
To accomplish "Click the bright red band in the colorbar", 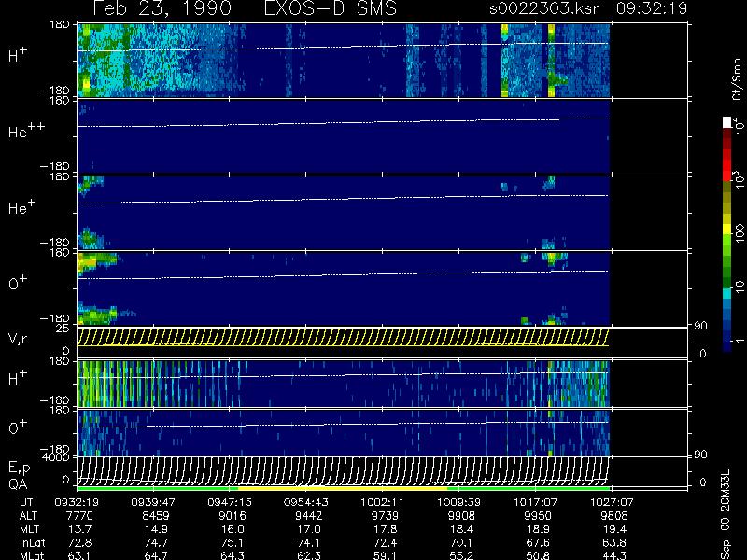I will click(727, 164).
